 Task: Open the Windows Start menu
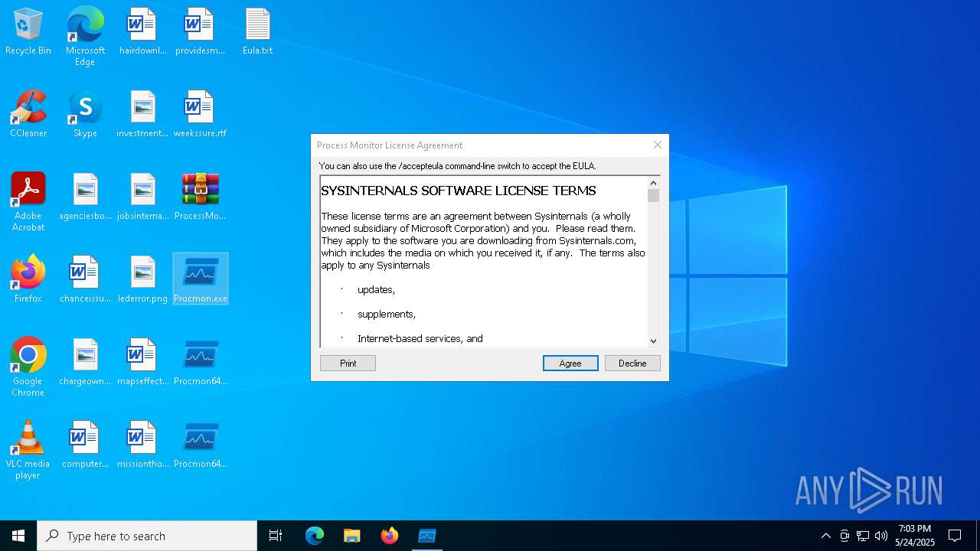point(18,536)
